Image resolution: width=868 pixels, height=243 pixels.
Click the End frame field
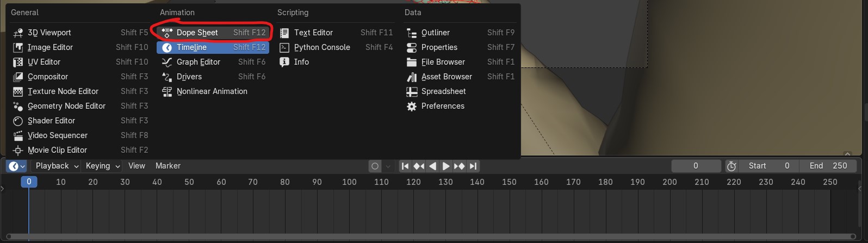point(828,166)
